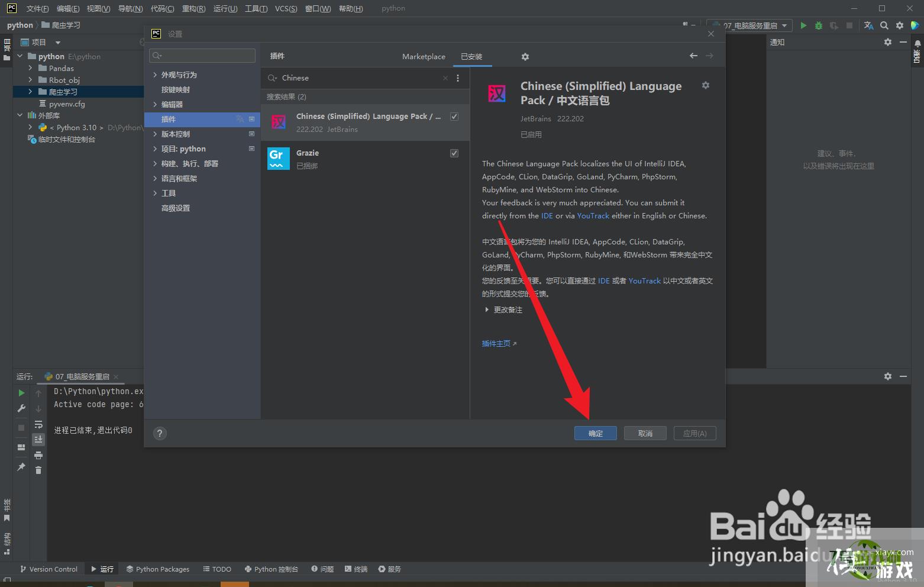Toggle the Grazie plugin checkbox
This screenshot has height=587, width=924.
pos(454,153)
